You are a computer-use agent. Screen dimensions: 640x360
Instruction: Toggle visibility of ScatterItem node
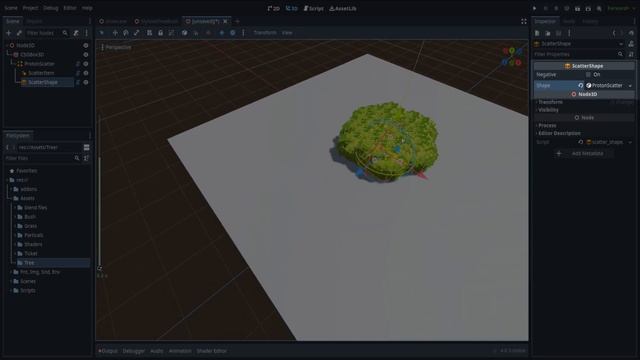tap(86, 73)
